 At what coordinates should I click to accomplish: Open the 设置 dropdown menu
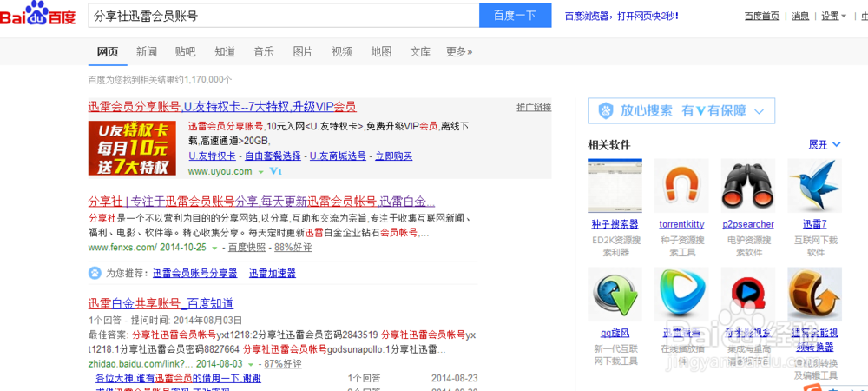[x=833, y=16]
